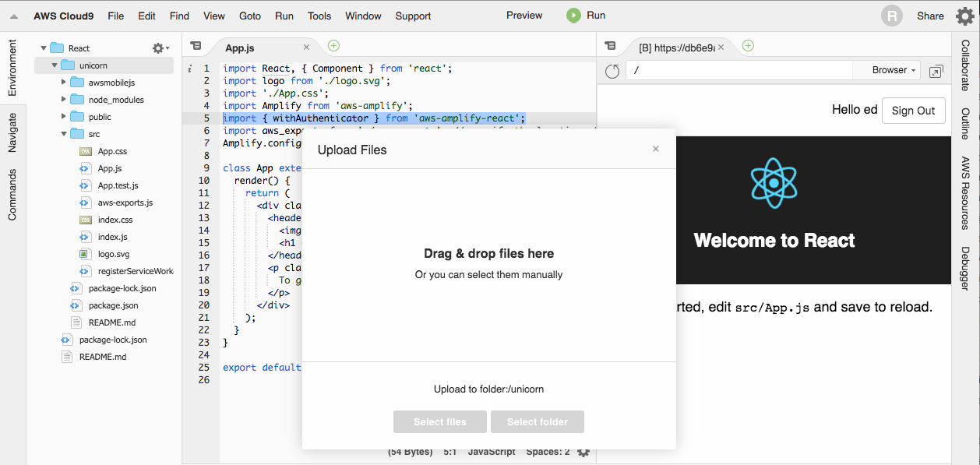980x465 pixels.
Task: Select the App.js editor tab
Action: click(x=264, y=48)
